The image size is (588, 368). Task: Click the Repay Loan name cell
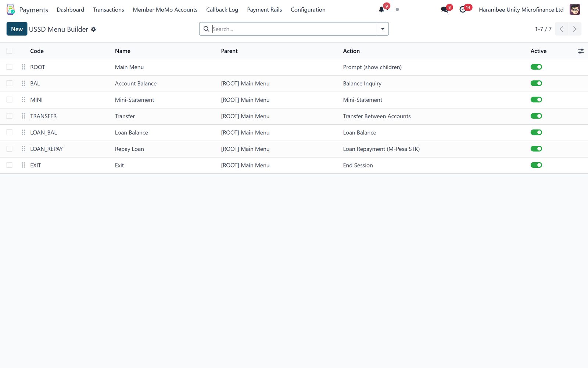click(129, 149)
